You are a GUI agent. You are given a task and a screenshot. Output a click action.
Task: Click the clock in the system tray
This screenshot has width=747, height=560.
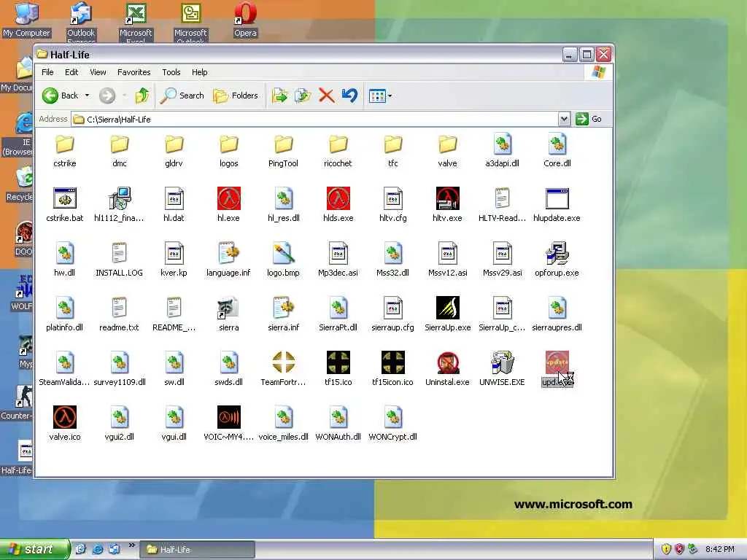720,550
